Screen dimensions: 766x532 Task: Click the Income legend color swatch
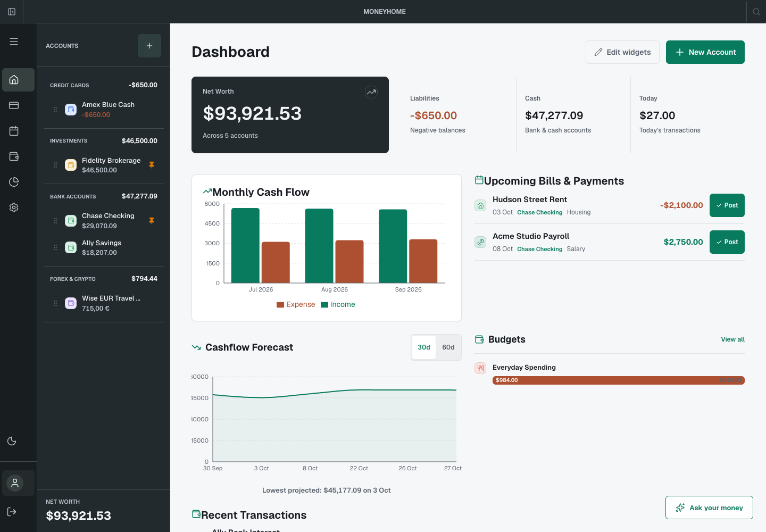tap(324, 305)
